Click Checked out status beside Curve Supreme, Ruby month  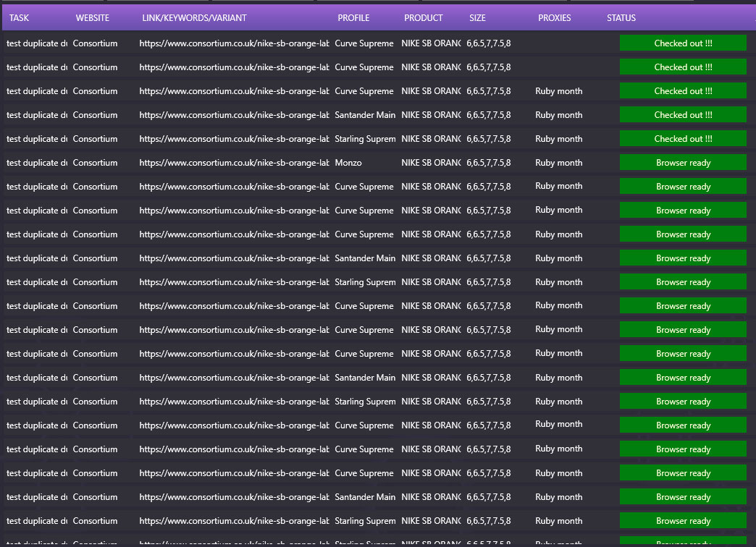pyautogui.click(x=683, y=90)
